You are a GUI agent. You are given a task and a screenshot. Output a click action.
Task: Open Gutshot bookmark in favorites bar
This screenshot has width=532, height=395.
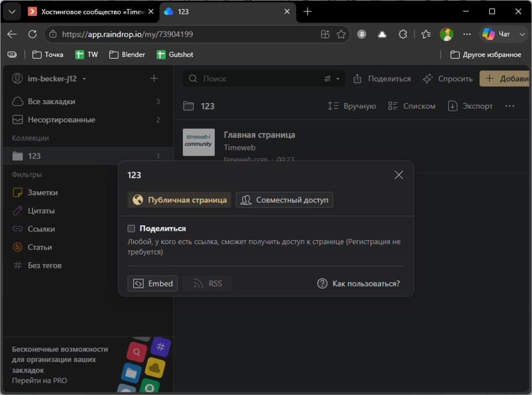(175, 54)
